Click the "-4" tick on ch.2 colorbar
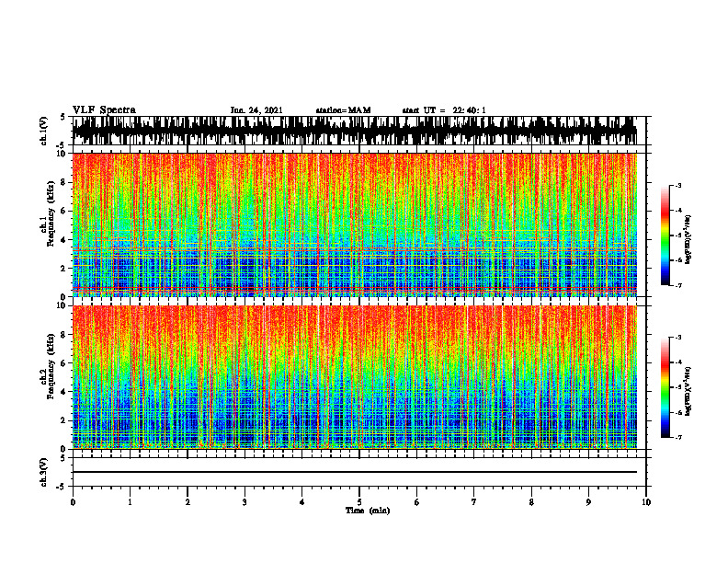Image resolution: width=728 pixels, height=563 pixels. 677,362
